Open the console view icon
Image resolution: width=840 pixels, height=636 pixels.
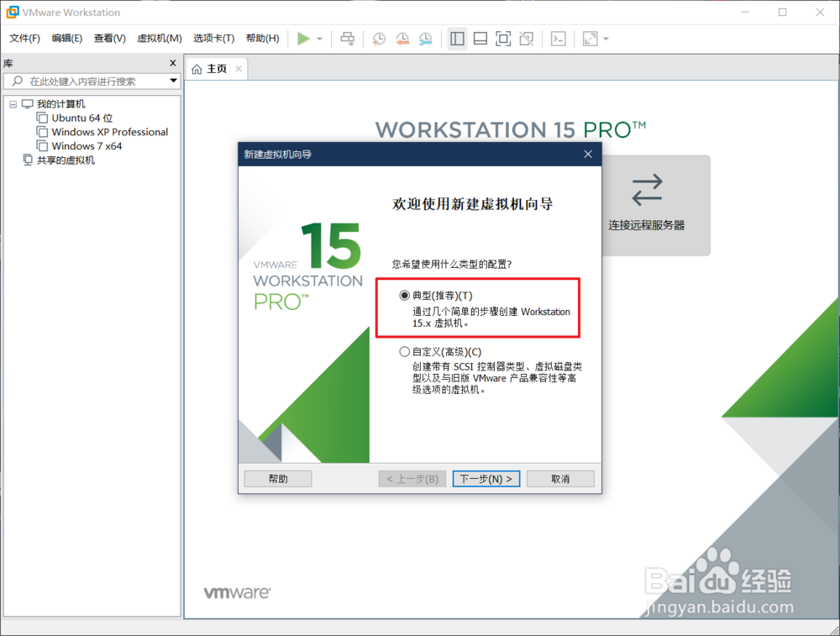click(x=559, y=39)
